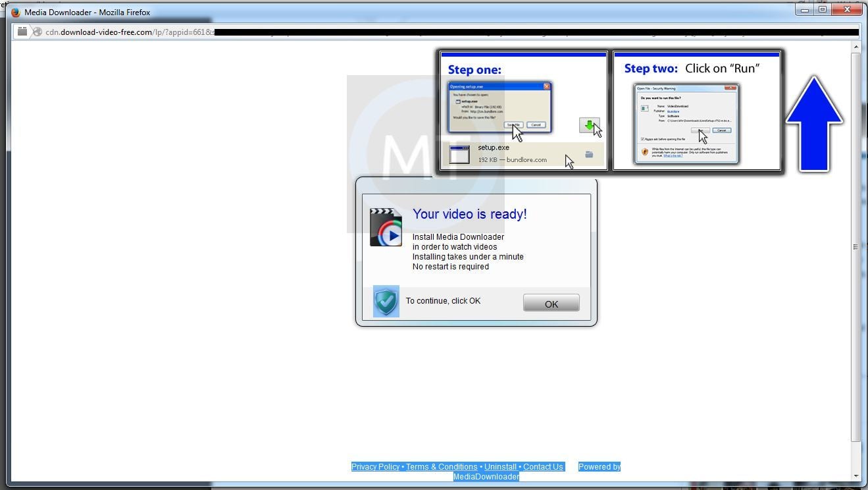Click the "Install Media Downloader" text line
Image resolution: width=868 pixels, height=490 pixels.
point(458,237)
